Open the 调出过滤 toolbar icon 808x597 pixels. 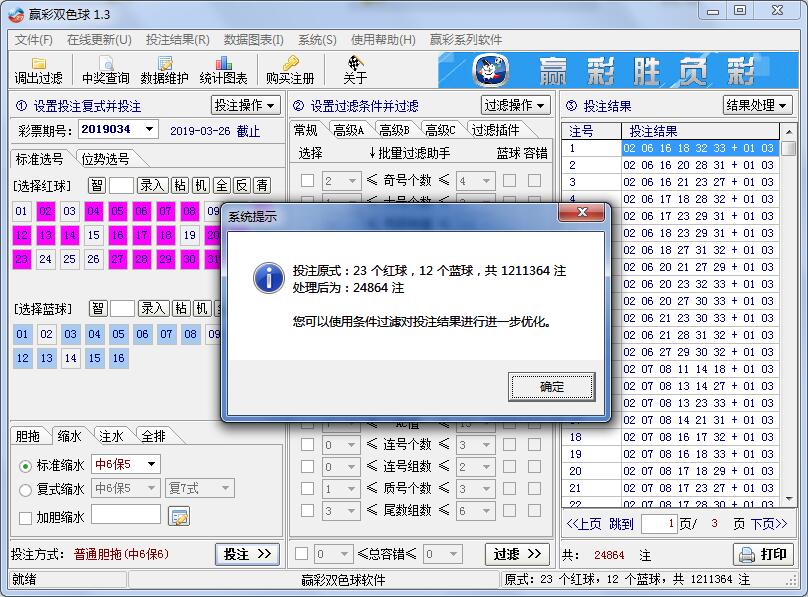pos(38,70)
